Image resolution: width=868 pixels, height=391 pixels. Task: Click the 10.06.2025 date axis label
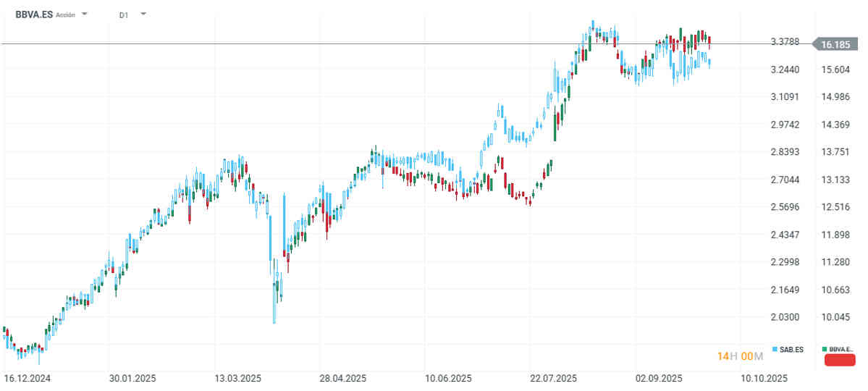449,379
